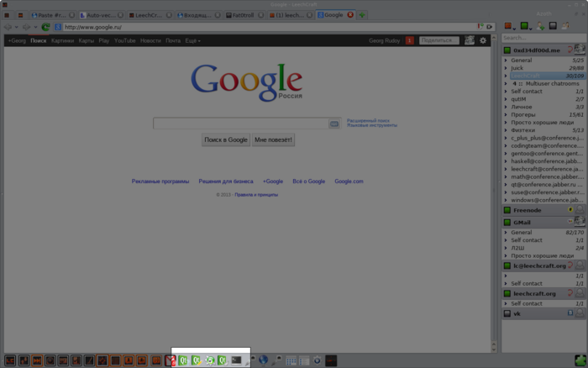588x368 pixels.
Task: Switch to the Входящ... tab
Action: [198, 15]
